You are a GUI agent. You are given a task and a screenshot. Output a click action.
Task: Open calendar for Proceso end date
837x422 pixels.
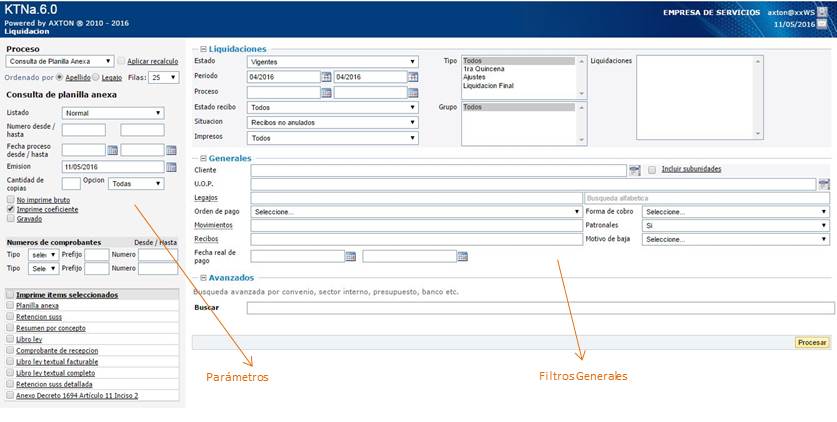[x=413, y=93]
